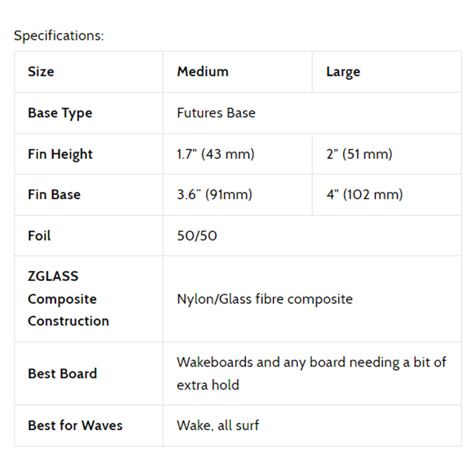Click the "Large" column header
This screenshot has width=476, height=476.
point(343,72)
